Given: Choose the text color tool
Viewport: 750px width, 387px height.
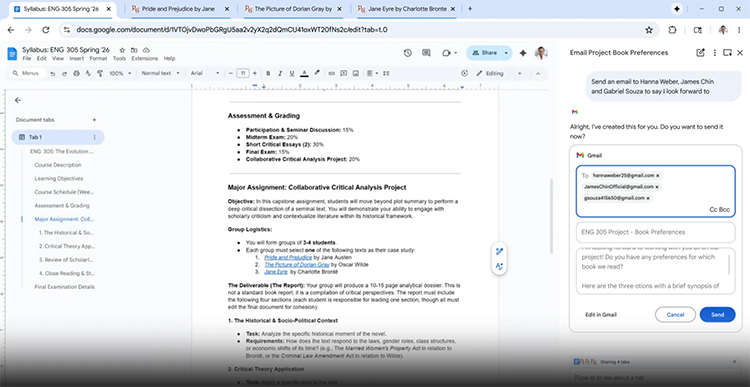Looking at the screenshot, I should [304, 73].
